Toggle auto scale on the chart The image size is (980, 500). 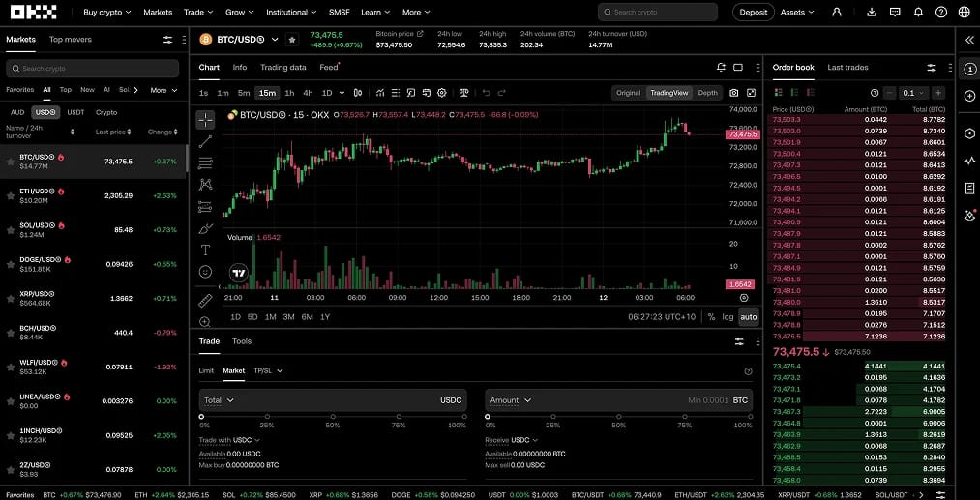(748, 317)
